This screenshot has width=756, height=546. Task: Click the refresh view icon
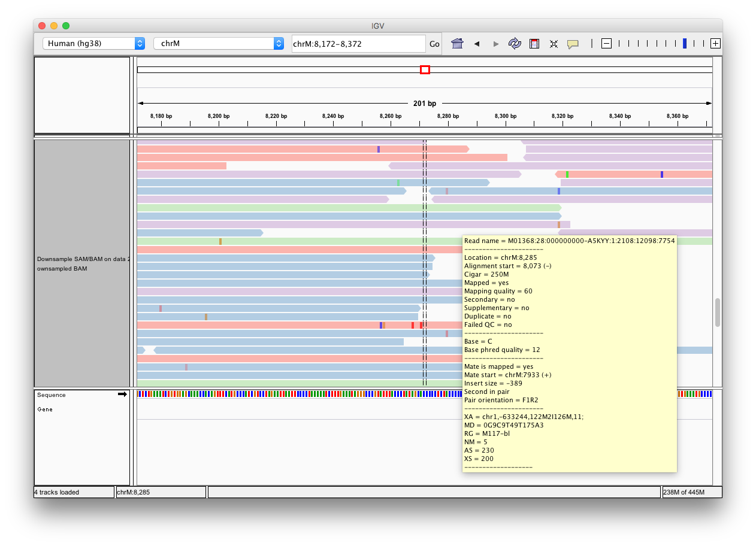(x=515, y=44)
